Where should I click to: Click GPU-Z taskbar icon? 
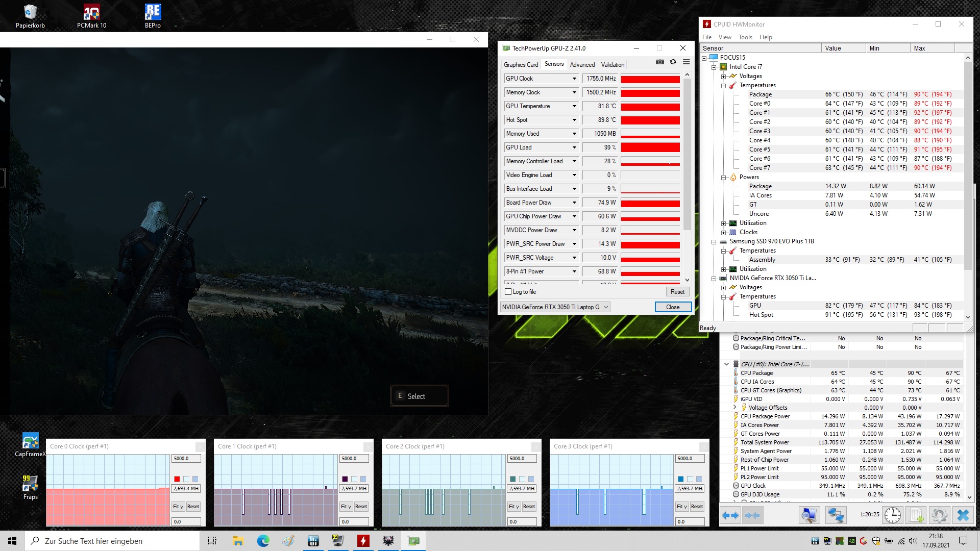[x=413, y=541]
